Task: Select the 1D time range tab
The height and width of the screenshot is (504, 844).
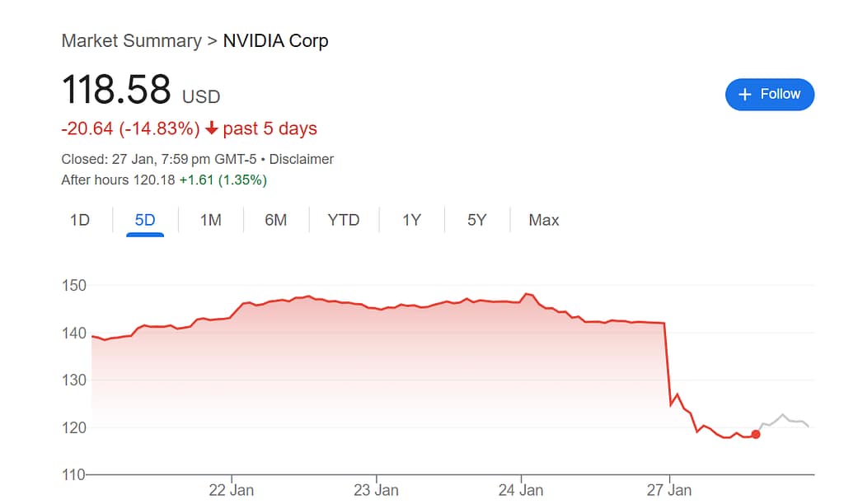Action: point(80,220)
